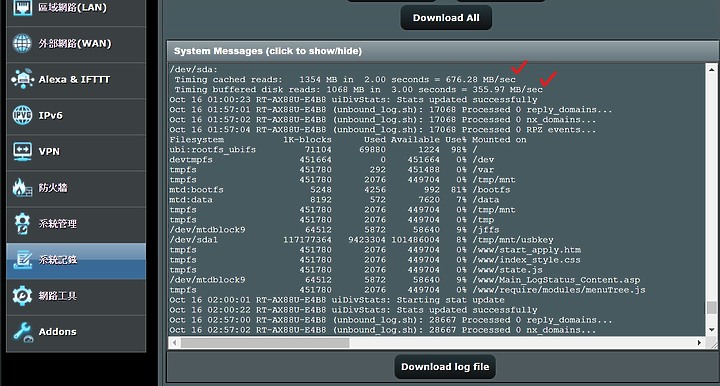Click the horizontal scrollbar thumb of the log
Viewport: 720px width, 386px height.
point(265,343)
